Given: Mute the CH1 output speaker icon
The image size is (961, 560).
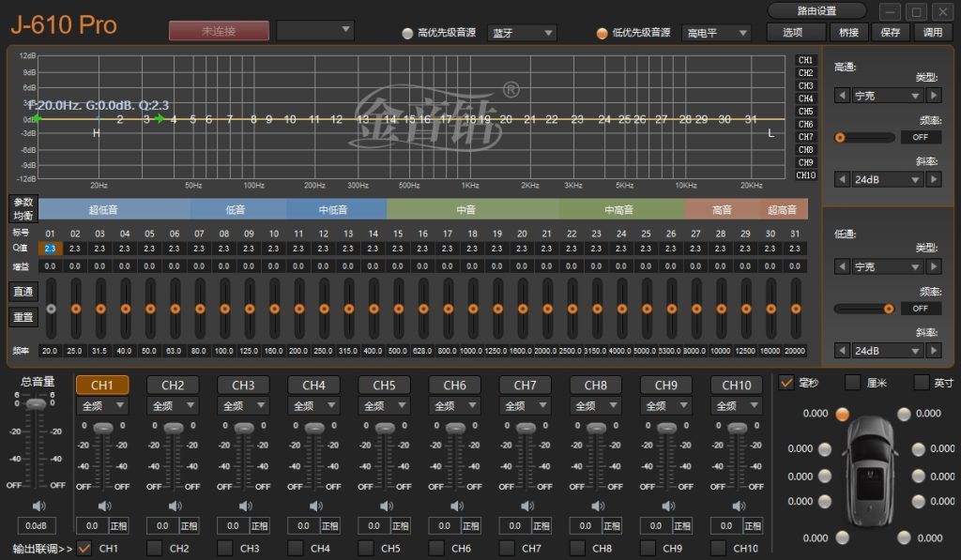Looking at the screenshot, I should [105, 506].
